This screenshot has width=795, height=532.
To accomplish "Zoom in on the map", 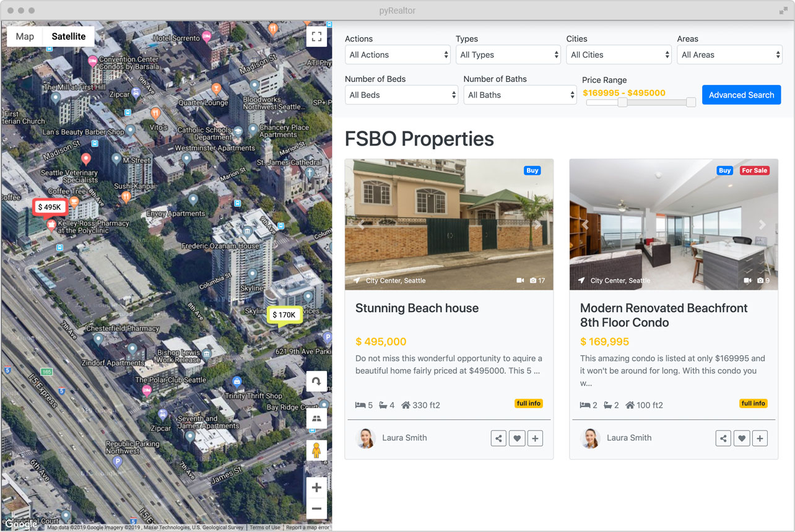I will pos(316,487).
